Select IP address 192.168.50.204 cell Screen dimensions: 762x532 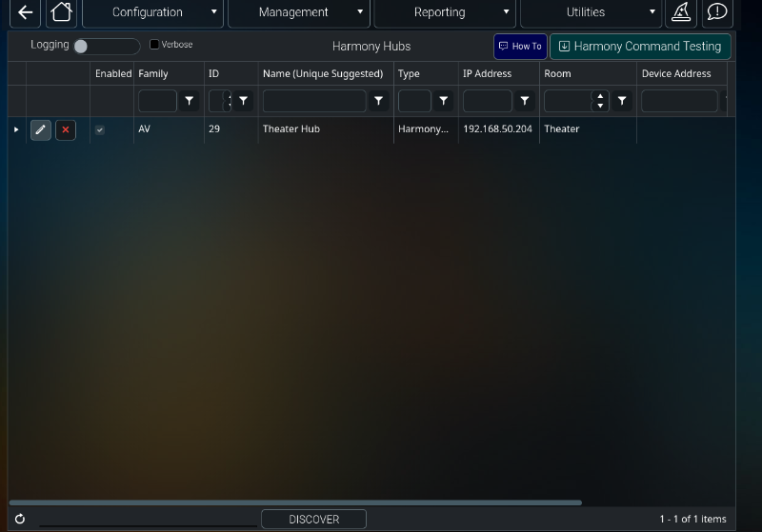[x=498, y=129]
